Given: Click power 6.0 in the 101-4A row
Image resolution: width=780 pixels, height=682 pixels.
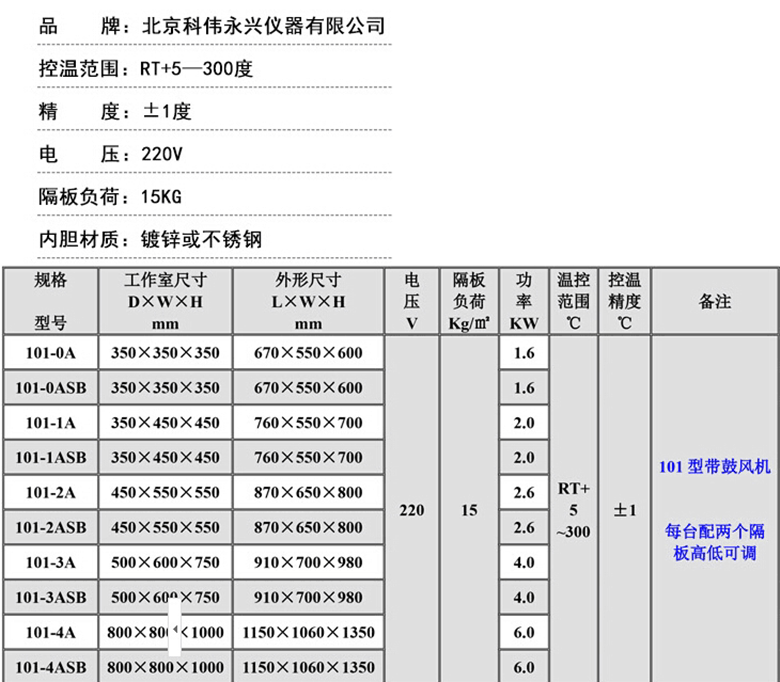Looking at the screenshot, I should click(524, 632).
